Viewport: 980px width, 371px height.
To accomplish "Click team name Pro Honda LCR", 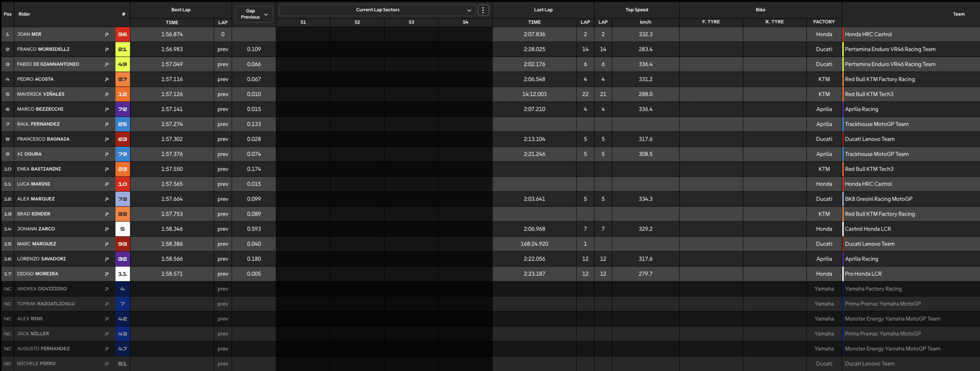I will pyautogui.click(x=863, y=274).
